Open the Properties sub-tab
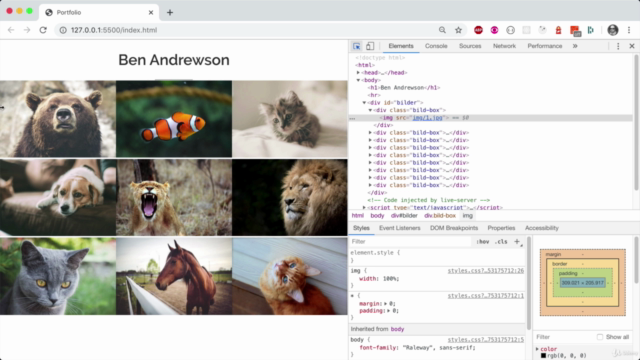Viewport: 640px width, 360px height. coord(501,228)
